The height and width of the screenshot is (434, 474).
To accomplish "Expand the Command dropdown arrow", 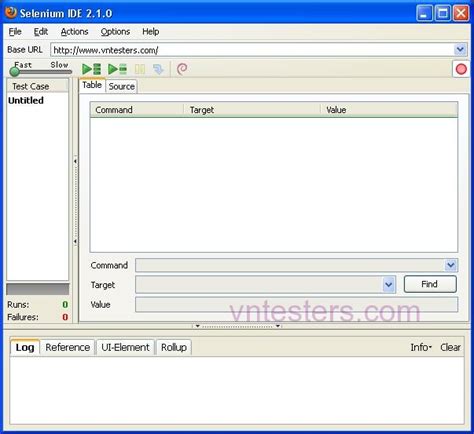I will coord(451,265).
